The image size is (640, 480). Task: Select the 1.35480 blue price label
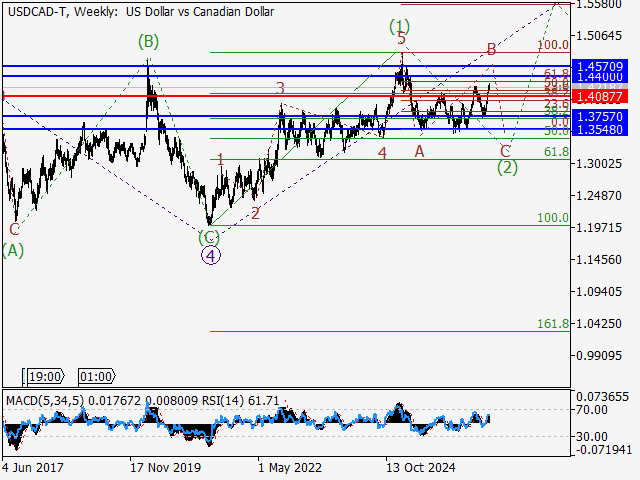[600, 130]
